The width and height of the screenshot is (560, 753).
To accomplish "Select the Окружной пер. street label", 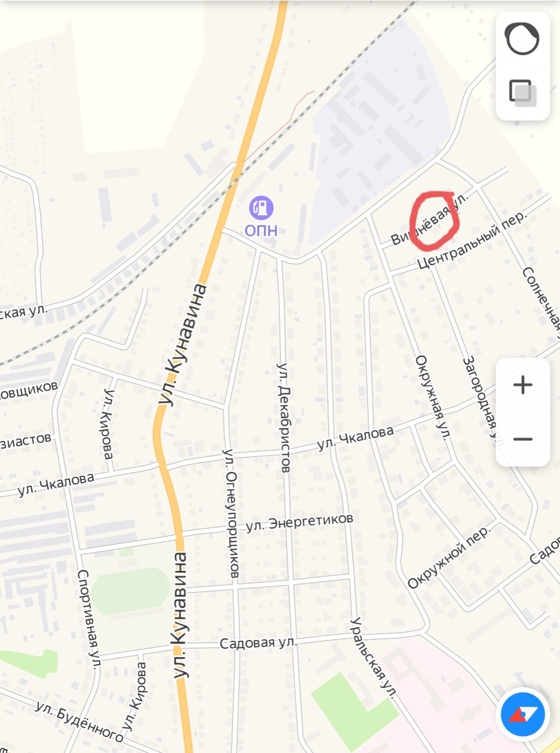I will [x=449, y=557].
